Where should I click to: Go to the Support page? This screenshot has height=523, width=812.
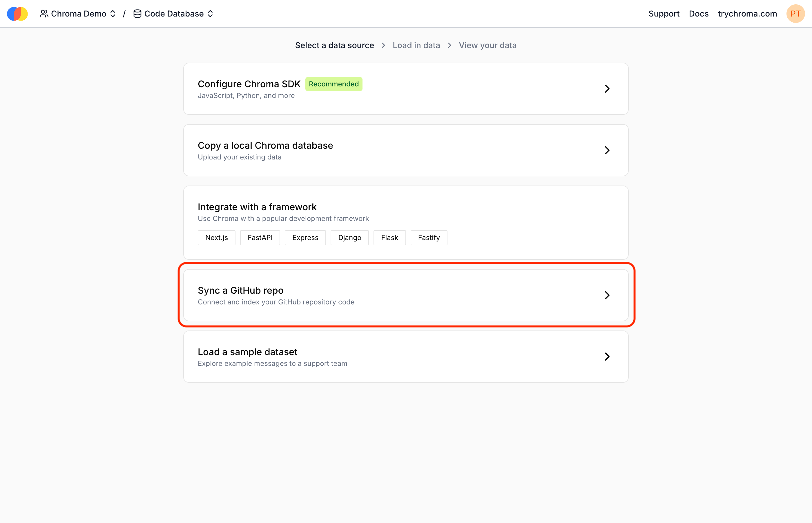664,14
